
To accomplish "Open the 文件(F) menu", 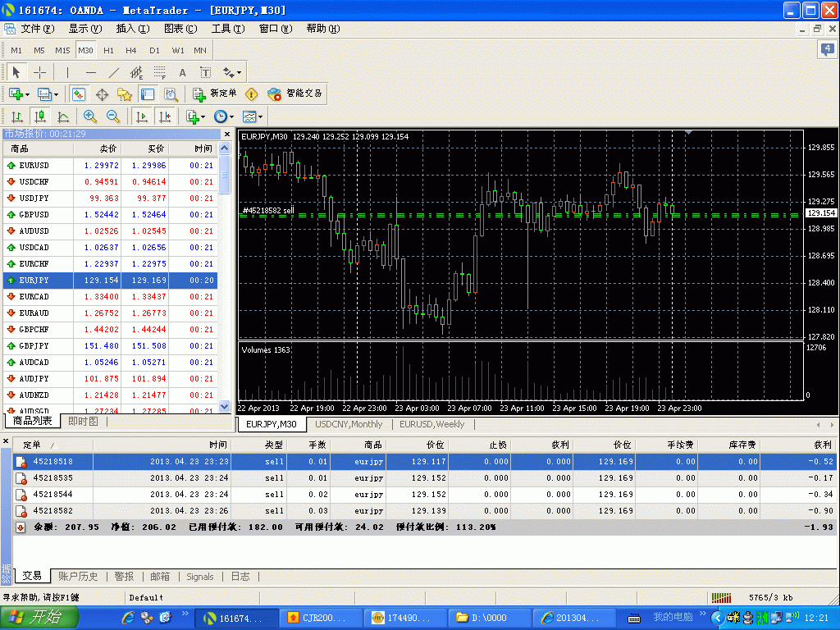I will [x=37, y=29].
